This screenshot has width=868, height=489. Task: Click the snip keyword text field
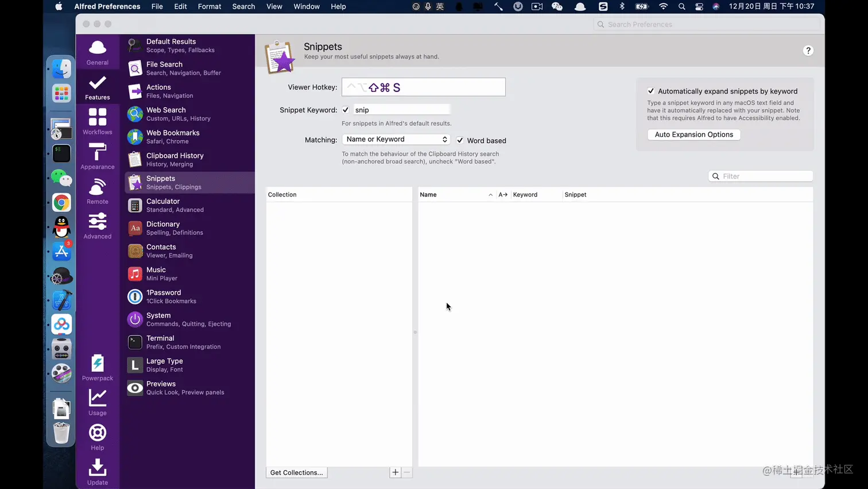(402, 110)
